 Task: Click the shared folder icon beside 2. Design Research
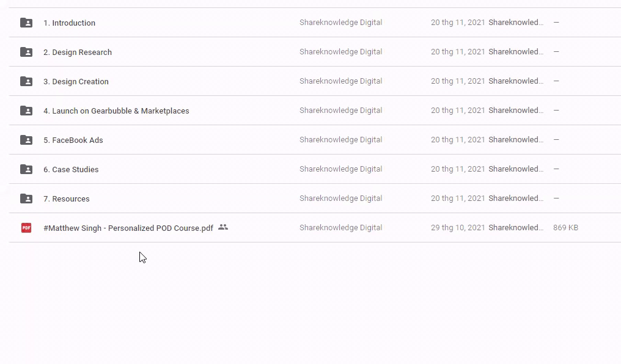tap(26, 52)
